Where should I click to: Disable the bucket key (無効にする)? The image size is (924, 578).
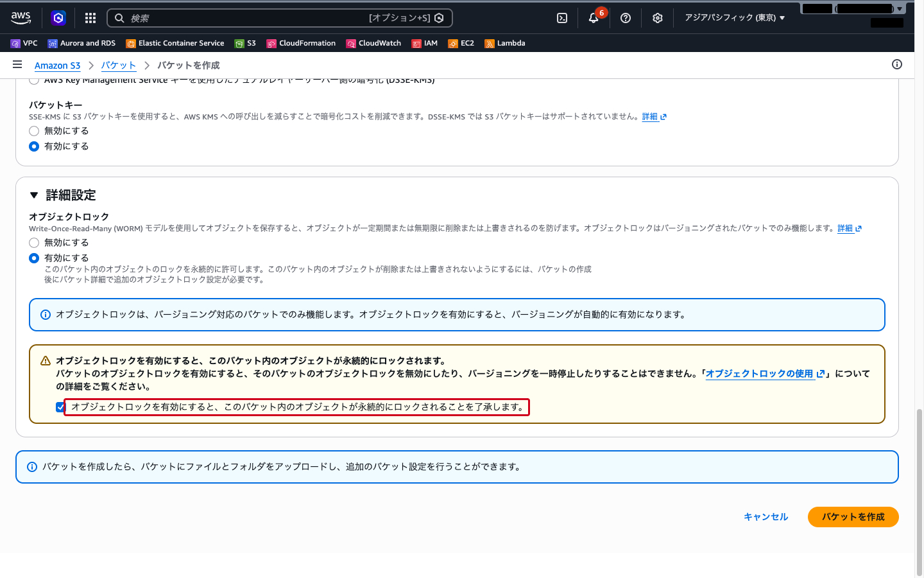[x=34, y=131]
